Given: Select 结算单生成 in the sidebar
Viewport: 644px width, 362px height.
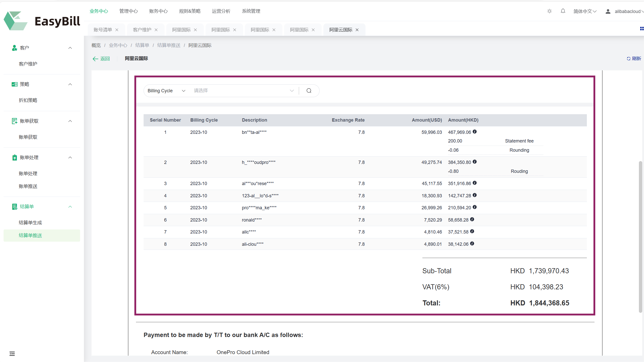Looking at the screenshot, I should (30, 223).
